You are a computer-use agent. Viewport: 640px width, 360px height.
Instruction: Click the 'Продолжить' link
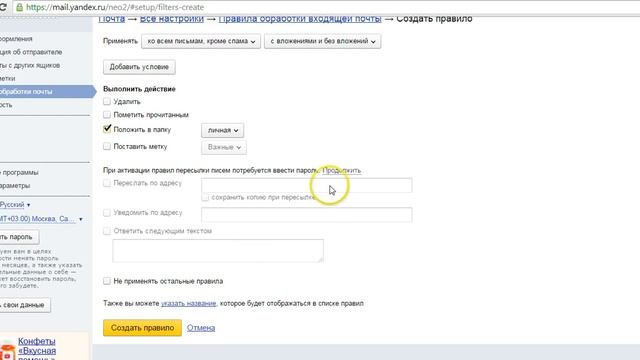(x=342, y=170)
